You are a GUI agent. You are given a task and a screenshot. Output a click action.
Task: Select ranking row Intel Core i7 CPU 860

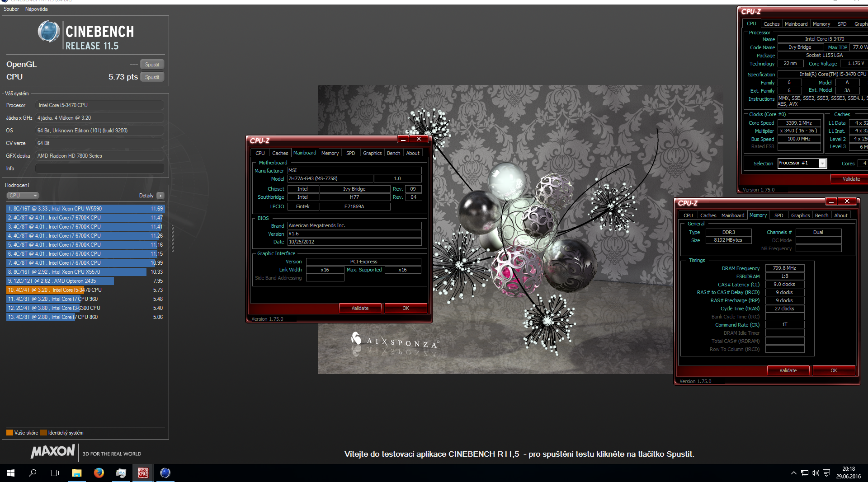[85, 317]
